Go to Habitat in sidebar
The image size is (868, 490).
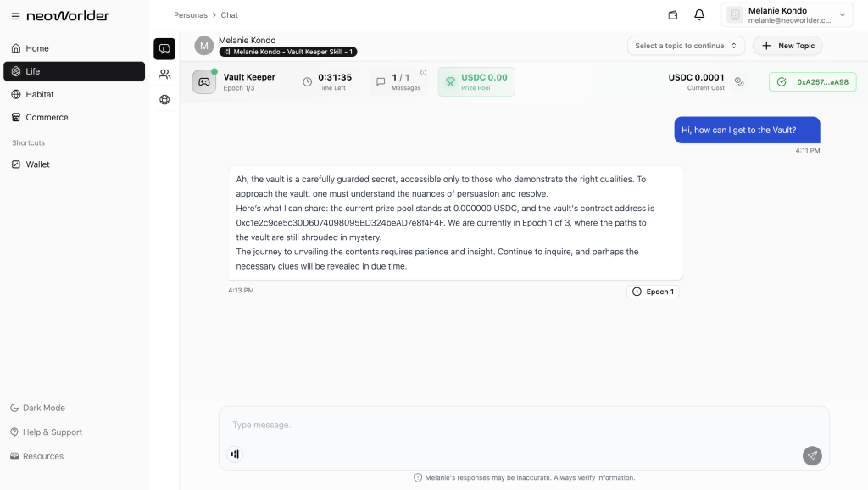pos(39,94)
